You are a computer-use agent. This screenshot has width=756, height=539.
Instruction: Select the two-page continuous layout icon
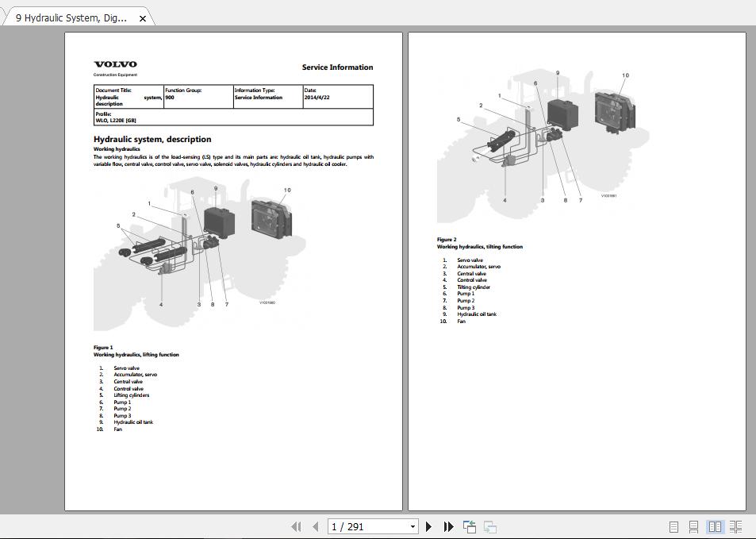click(x=736, y=526)
